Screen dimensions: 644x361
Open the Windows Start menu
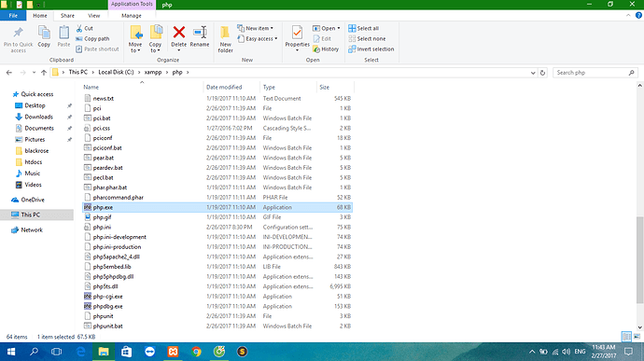click(x=11, y=352)
